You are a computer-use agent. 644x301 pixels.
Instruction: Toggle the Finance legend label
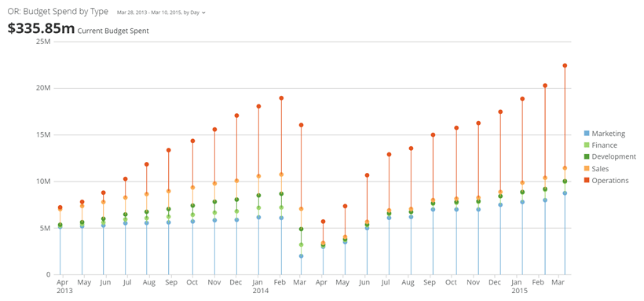coord(604,145)
